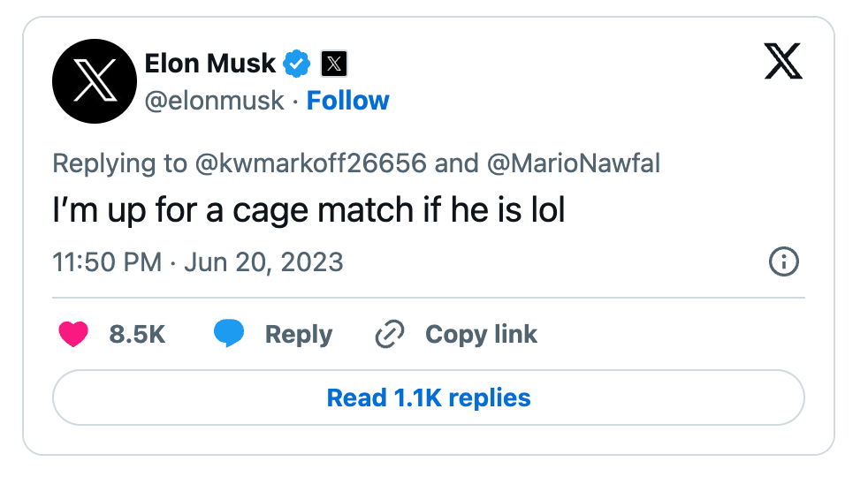Click the X logo in the top-right corner
This screenshot has height=477, width=868.
(x=783, y=63)
